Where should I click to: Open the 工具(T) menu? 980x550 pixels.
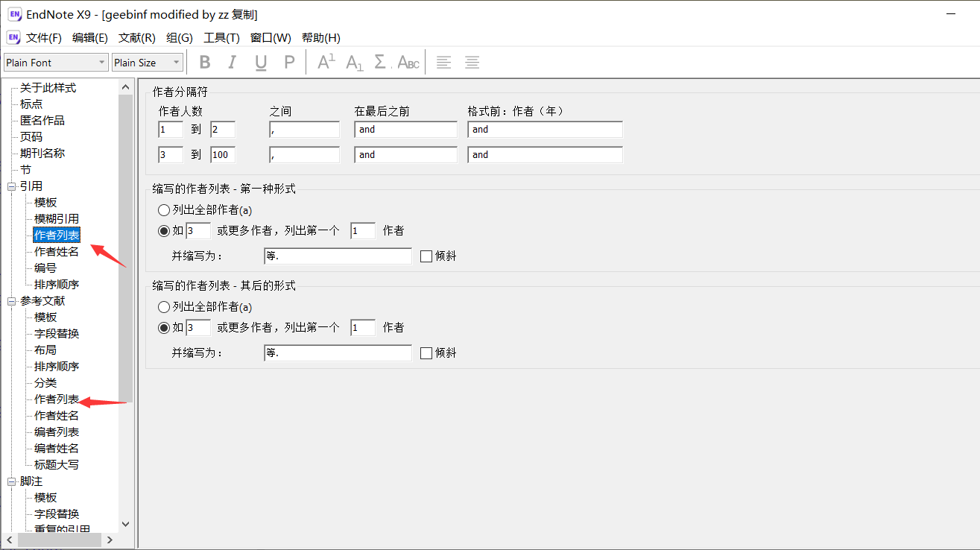coord(221,38)
